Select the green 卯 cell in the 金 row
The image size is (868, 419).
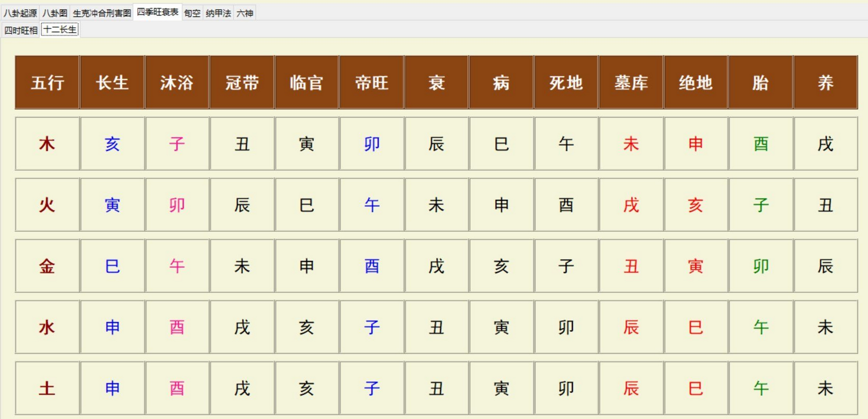tap(760, 266)
